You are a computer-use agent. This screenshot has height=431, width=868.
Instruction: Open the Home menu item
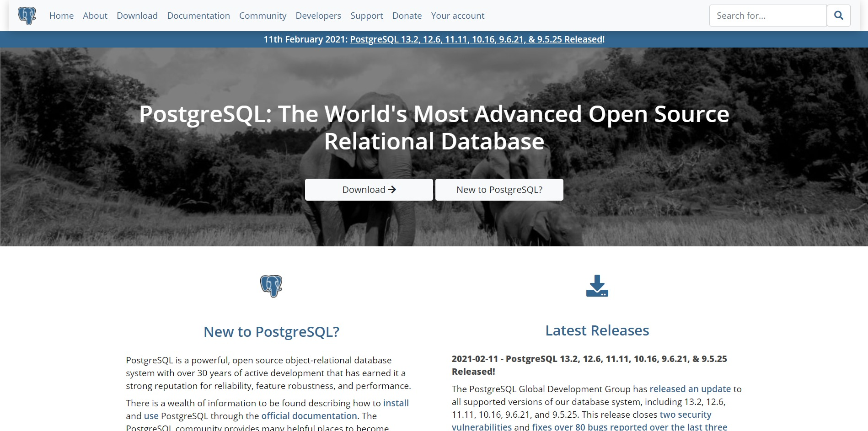61,16
